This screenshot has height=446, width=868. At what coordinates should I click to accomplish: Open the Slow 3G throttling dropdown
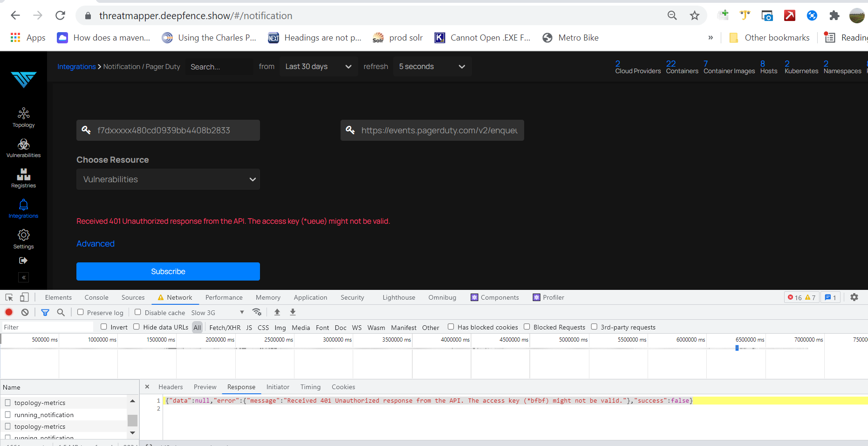tap(218, 313)
